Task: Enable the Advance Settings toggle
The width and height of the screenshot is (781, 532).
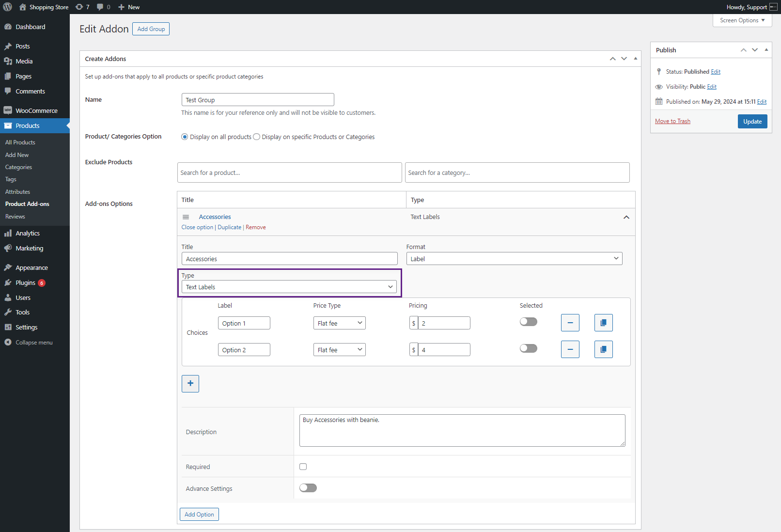Action: (x=308, y=488)
